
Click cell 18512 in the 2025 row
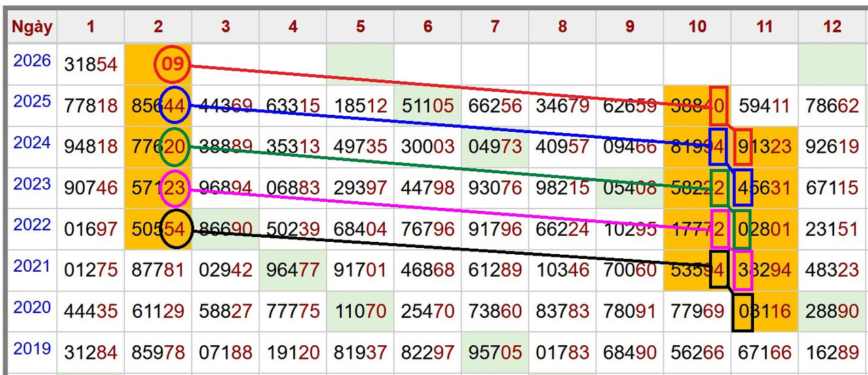pyautogui.click(x=360, y=106)
